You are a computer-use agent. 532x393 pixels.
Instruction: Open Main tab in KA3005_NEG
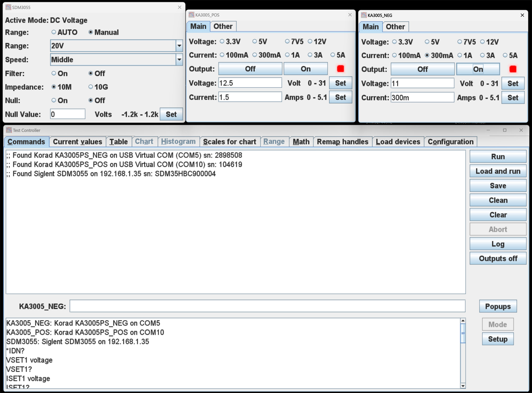point(371,27)
